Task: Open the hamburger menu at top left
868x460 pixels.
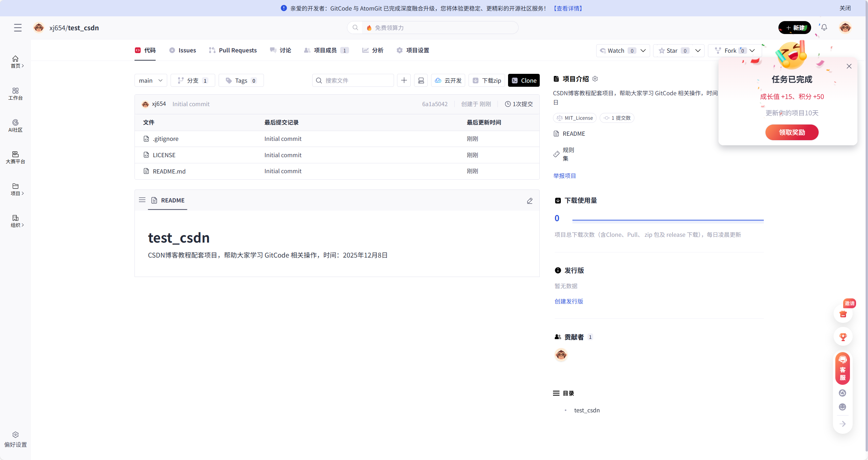Action: point(18,28)
